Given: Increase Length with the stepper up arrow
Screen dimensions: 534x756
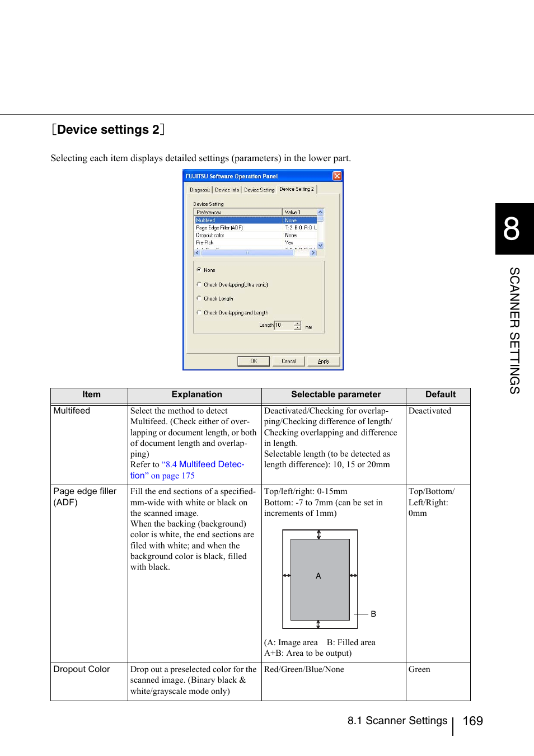Looking at the screenshot, I should click(298, 323).
